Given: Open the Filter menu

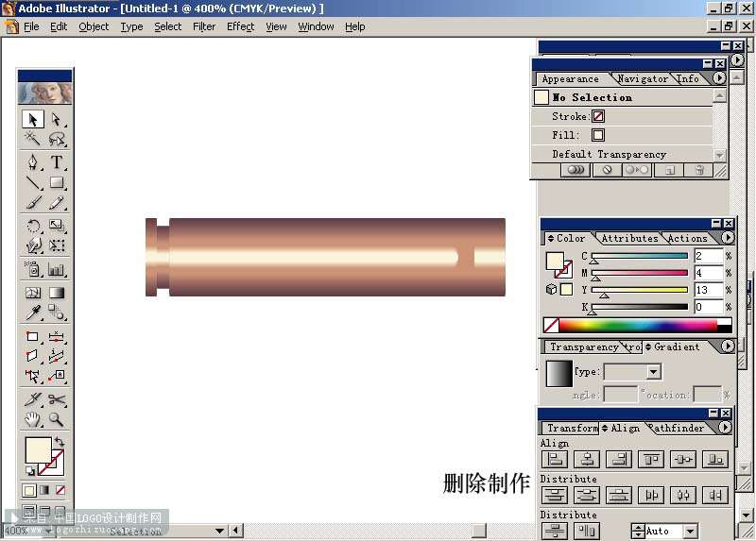Looking at the screenshot, I should [x=204, y=26].
